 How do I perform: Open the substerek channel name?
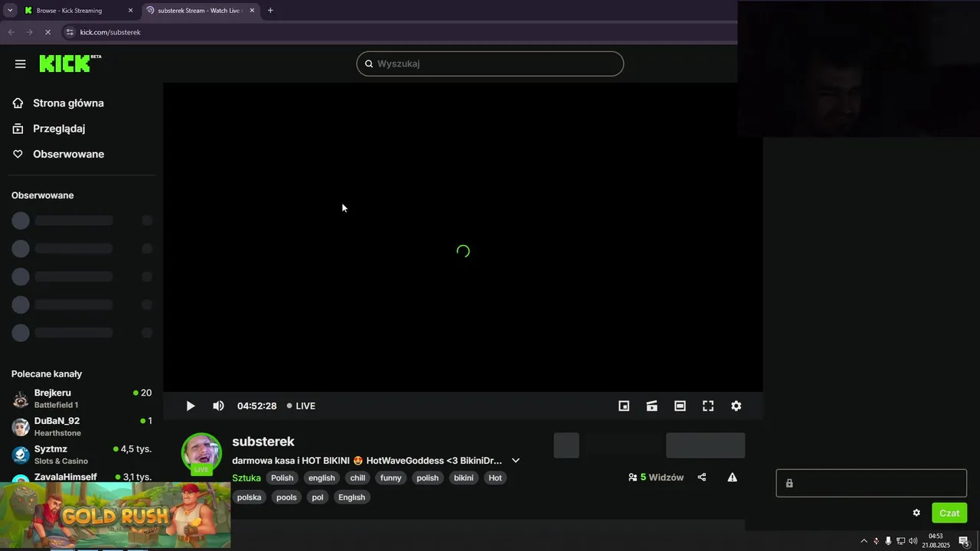263,442
